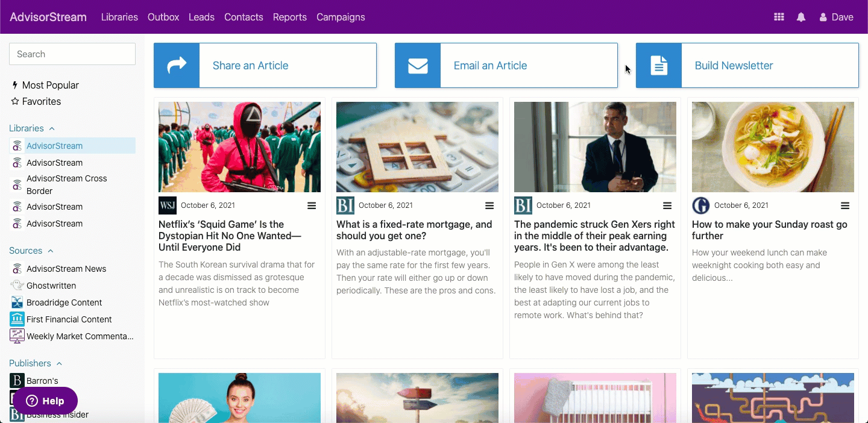
Task: Collapse the Sources section
Action: click(x=31, y=251)
